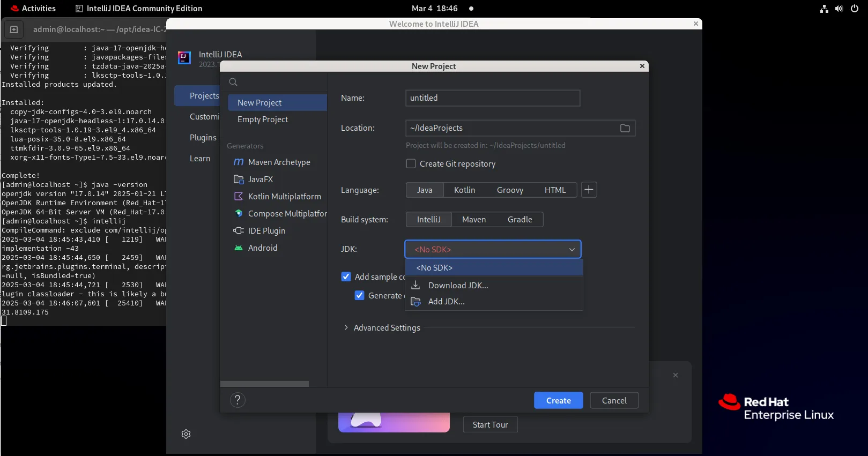
Task: Toggle the Generate code checkbox
Action: click(x=360, y=295)
